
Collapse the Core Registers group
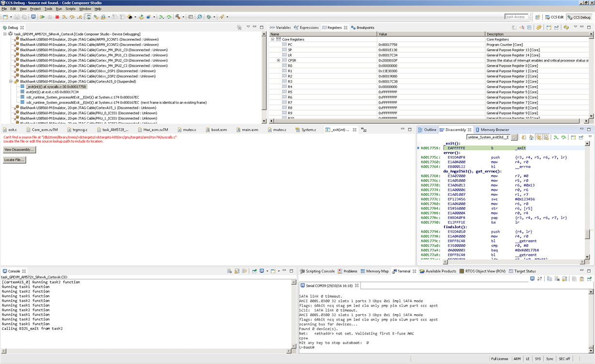pyautogui.click(x=272, y=39)
